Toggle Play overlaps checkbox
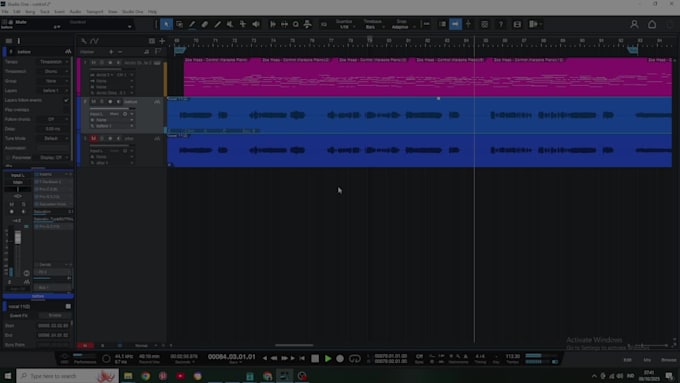The width and height of the screenshot is (680, 383). tap(66, 110)
